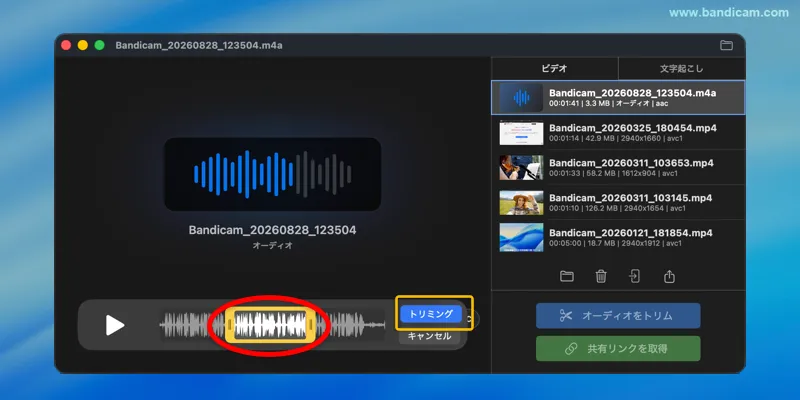Click the share upload icon

click(x=669, y=277)
